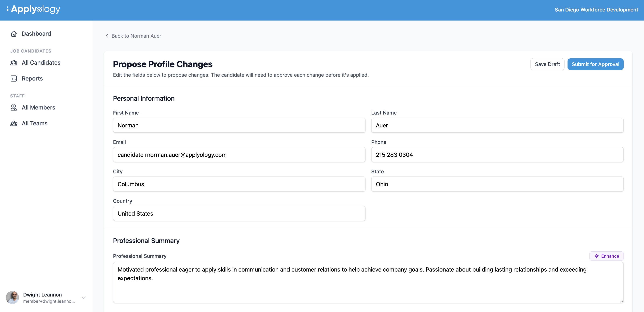Click the Email input field
This screenshot has width=644, height=312.
click(x=239, y=155)
